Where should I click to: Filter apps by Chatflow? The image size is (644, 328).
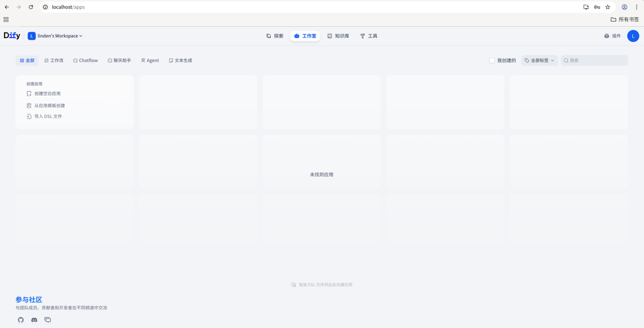click(85, 61)
